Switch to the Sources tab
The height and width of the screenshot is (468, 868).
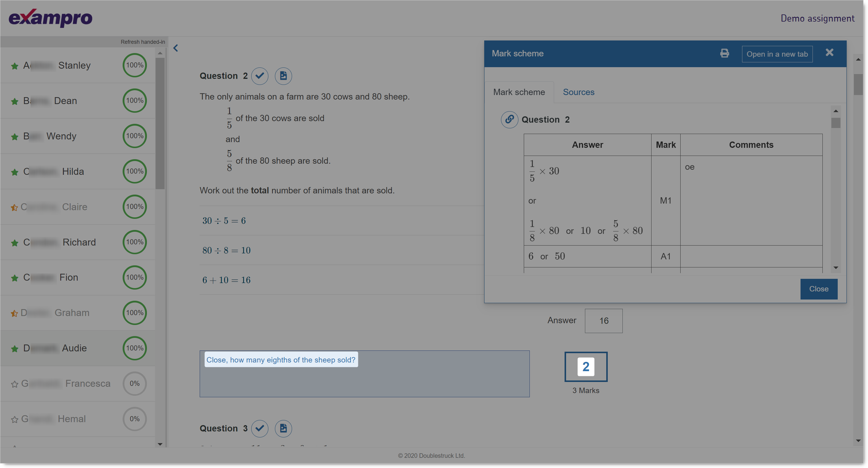click(x=578, y=92)
